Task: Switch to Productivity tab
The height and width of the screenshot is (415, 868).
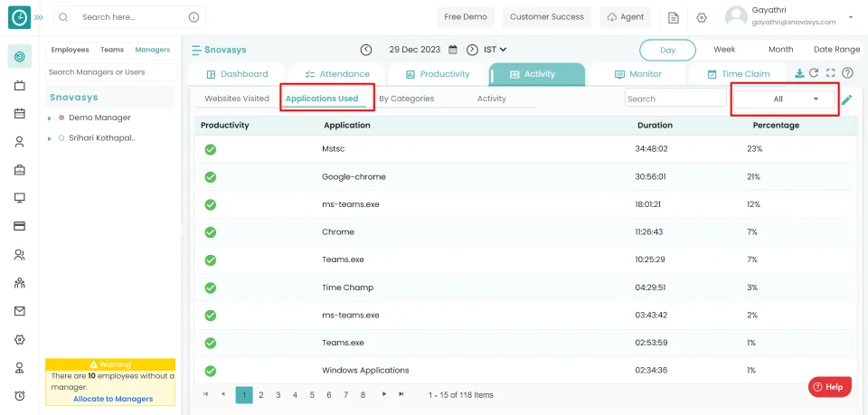Action: 438,74
